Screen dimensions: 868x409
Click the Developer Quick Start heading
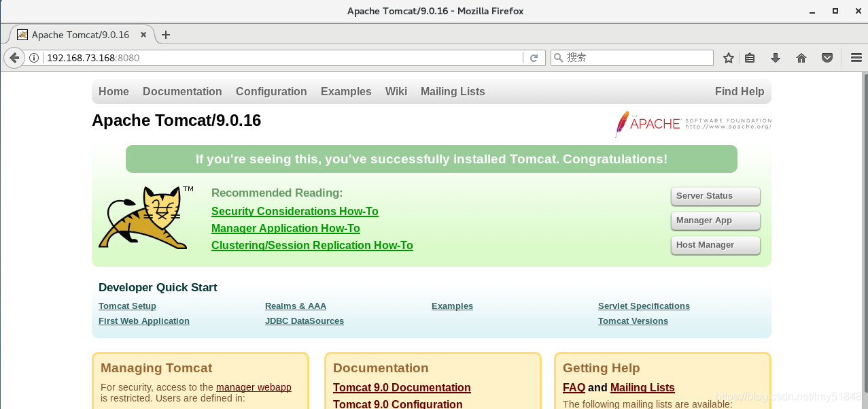pos(158,287)
